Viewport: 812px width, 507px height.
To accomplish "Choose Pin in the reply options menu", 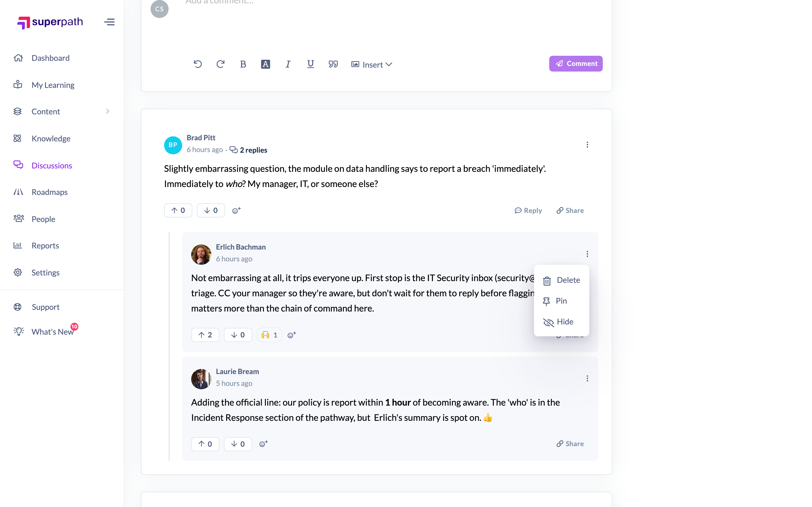I will click(561, 301).
